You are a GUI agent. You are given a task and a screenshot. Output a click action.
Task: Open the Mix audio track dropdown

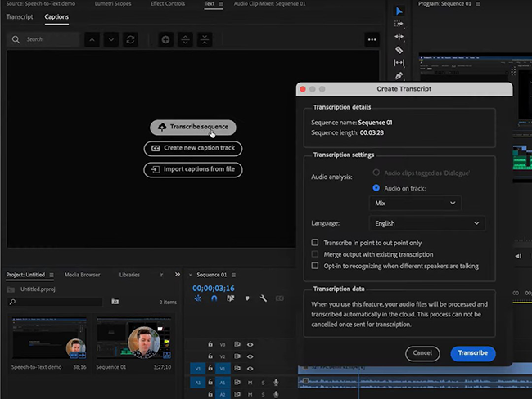[x=415, y=203]
